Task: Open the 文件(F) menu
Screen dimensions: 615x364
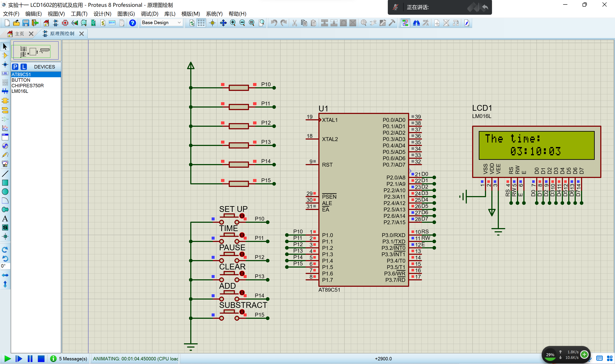Action: [x=11, y=14]
